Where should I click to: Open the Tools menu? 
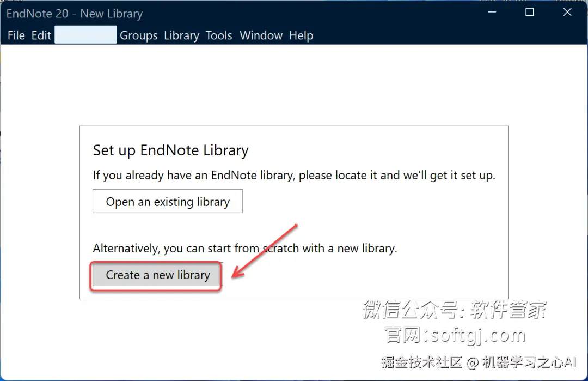(x=219, y=35)
